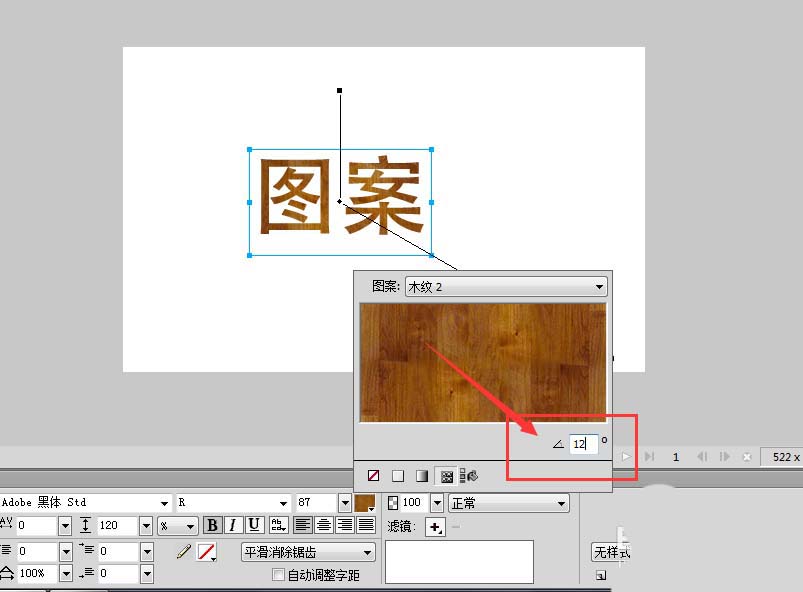Toggle bold formatting for the text

[211, 524]
